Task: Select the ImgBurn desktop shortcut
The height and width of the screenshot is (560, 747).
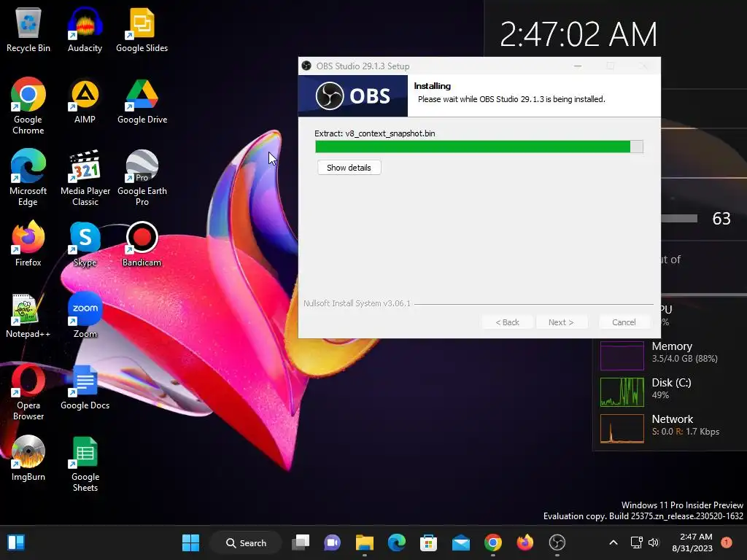Action: pos(28,459)
